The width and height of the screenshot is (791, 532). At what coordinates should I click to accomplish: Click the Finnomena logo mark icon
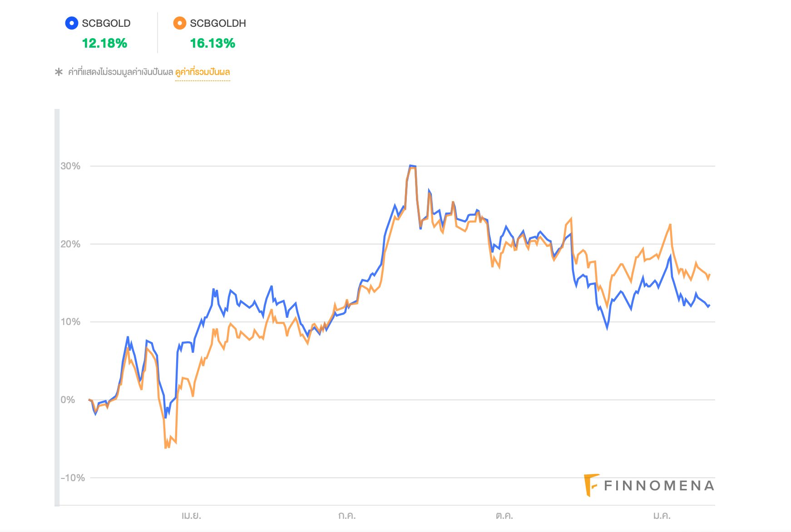(x=591, y=485)
